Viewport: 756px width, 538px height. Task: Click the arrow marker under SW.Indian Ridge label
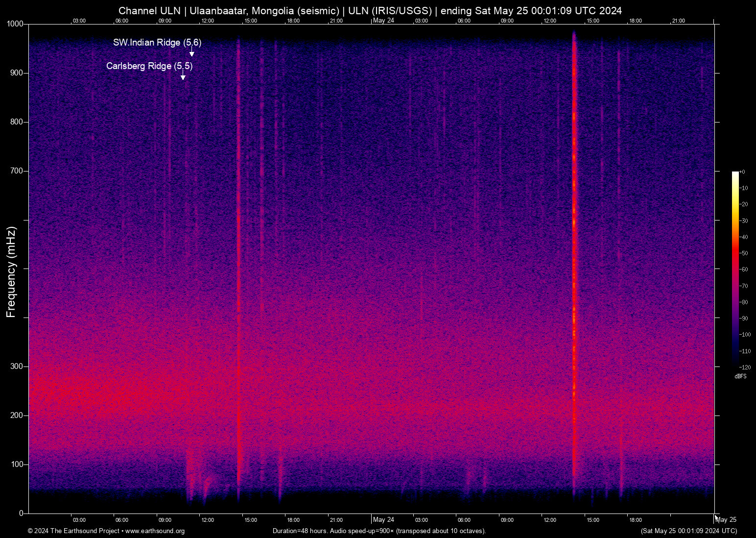[x=192, y=53]
